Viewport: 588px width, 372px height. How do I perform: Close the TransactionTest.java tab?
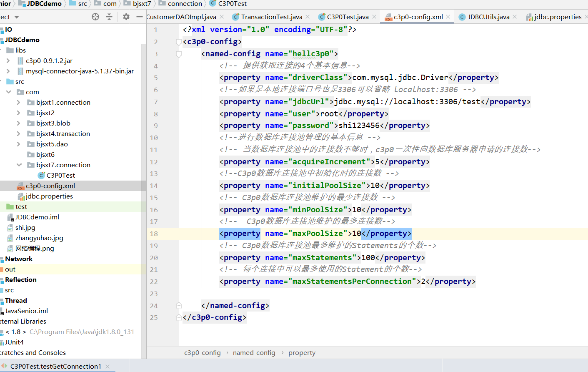(308, 17)
